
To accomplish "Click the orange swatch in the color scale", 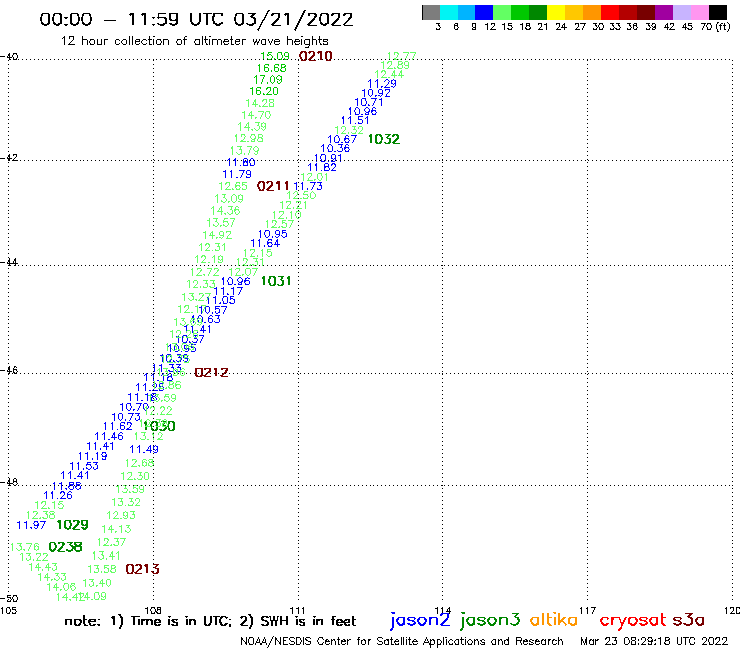I will (x=592, y=13).
